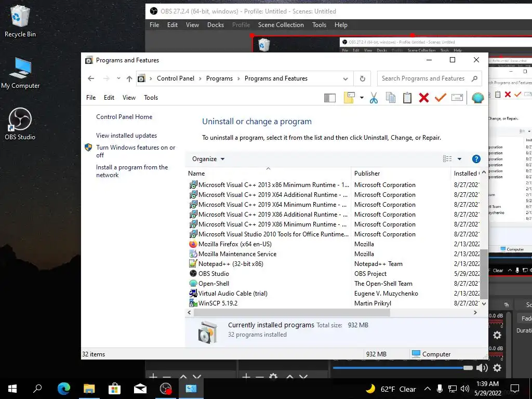
Task: Click the Up arrow navigation button
Action: tap(129, 79)
